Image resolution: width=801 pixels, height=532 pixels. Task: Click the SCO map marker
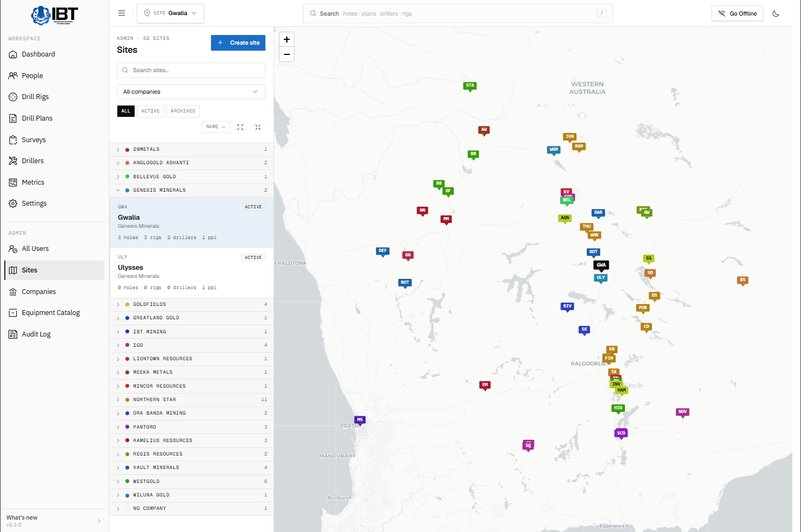coord(621,433)
